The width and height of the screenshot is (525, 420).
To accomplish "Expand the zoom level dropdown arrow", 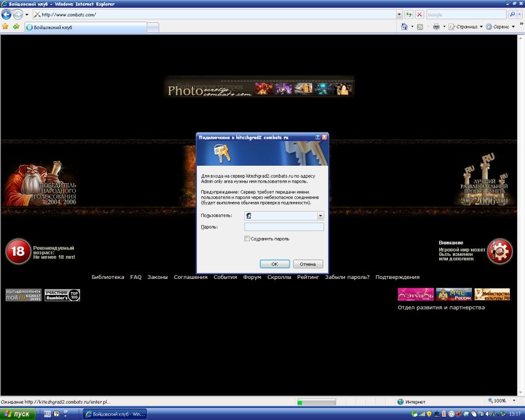I will [x=514, y=401].
